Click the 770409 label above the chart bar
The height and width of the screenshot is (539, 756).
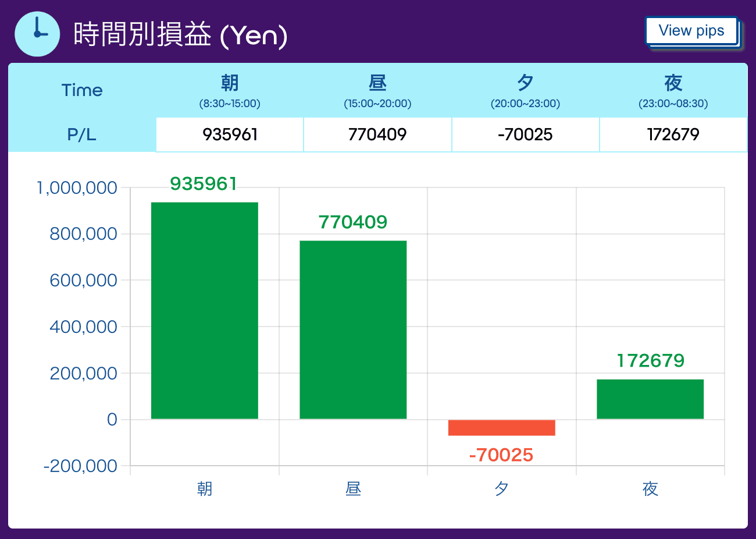coord(353,222)
